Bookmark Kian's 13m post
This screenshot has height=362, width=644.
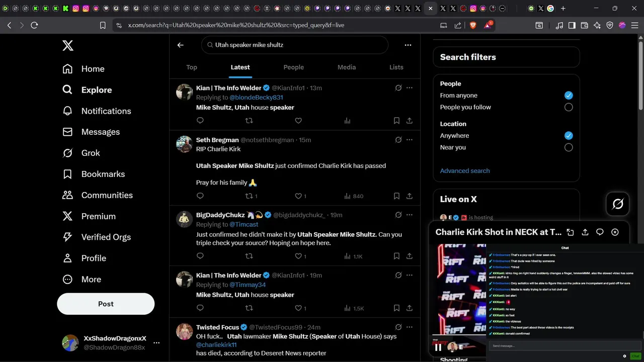(x=396, y=121)
